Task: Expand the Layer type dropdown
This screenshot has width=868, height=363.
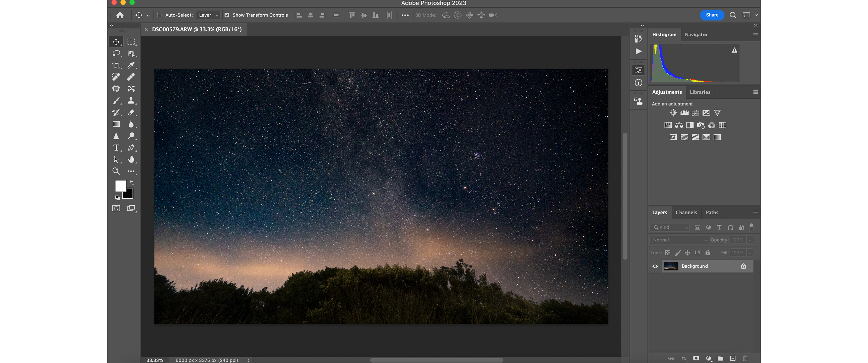Action: (x=216, y=15)
